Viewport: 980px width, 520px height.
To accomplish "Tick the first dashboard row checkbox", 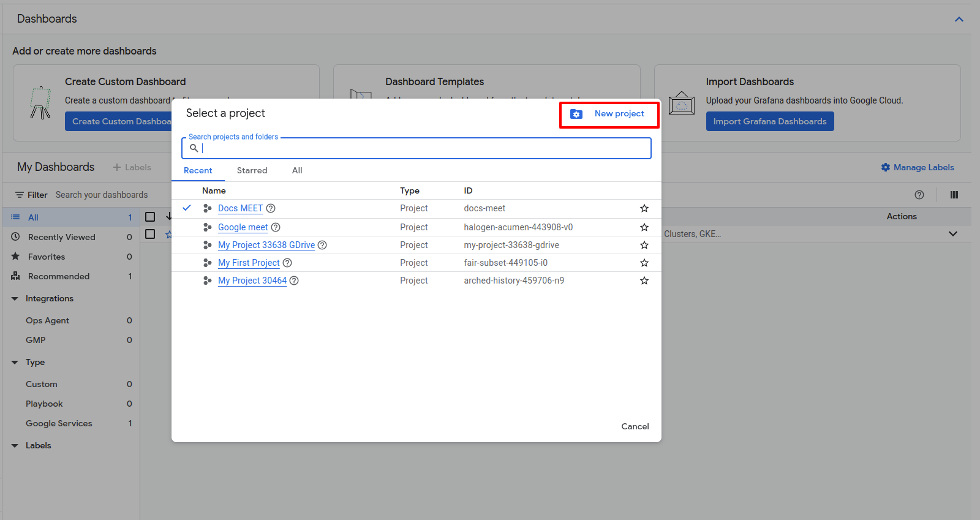I will (150, 234).
